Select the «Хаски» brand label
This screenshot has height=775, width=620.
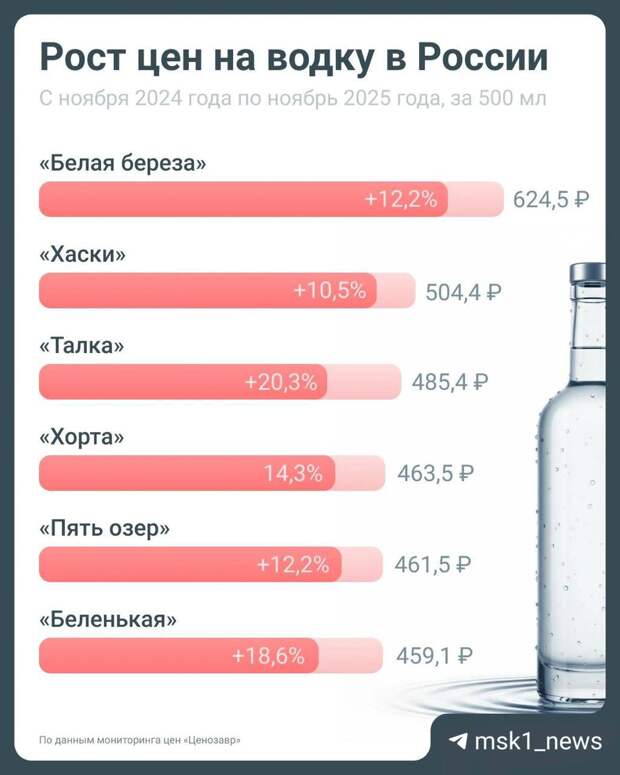point(83,255)
